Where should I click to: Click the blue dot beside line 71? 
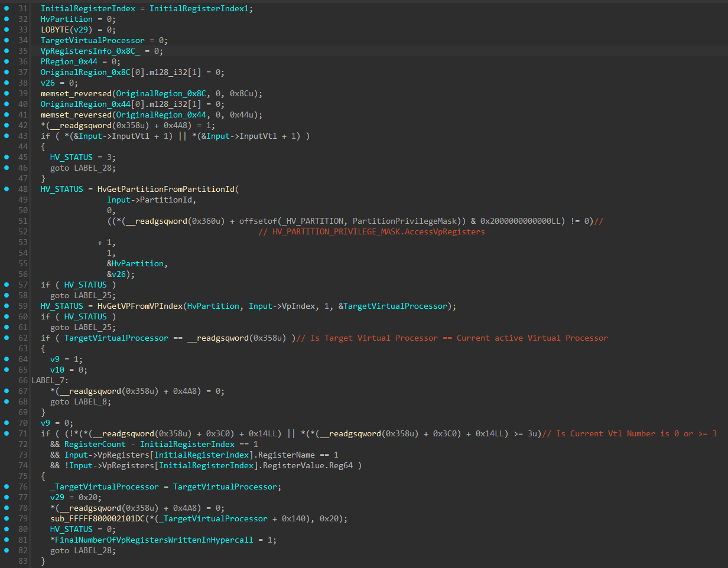click(x=7, y=433)
